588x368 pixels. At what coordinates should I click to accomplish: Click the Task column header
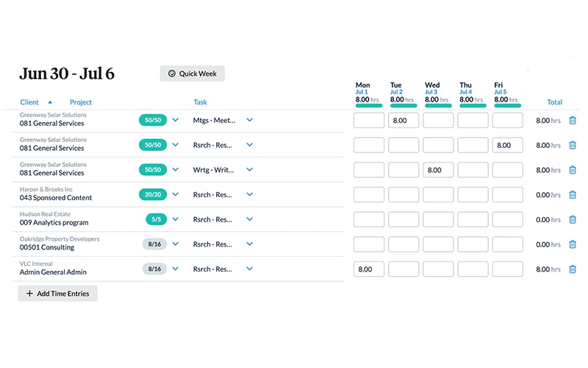click(200, 102)
